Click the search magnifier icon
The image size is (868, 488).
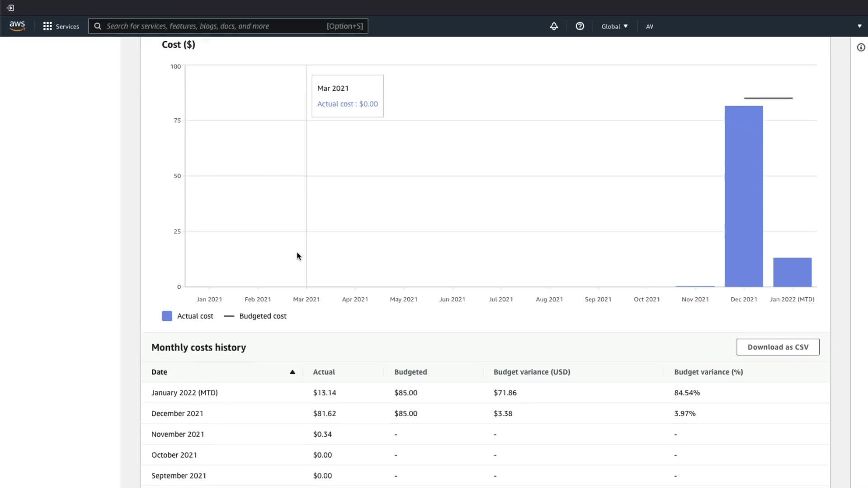(x=98, y=26)
